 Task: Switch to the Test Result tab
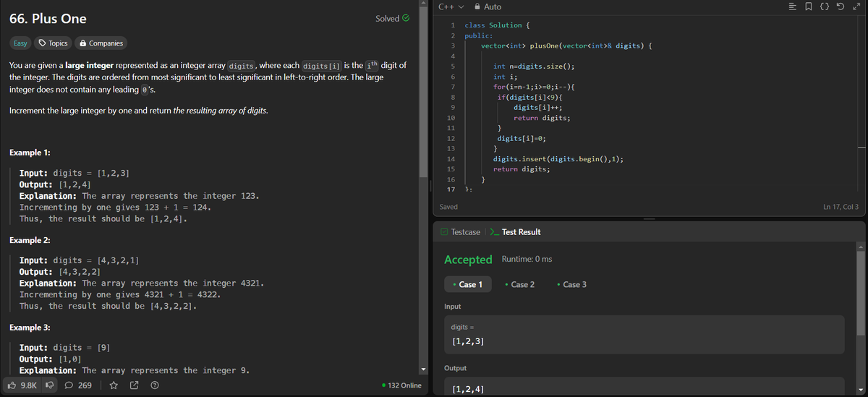click(x=516, y=232)
